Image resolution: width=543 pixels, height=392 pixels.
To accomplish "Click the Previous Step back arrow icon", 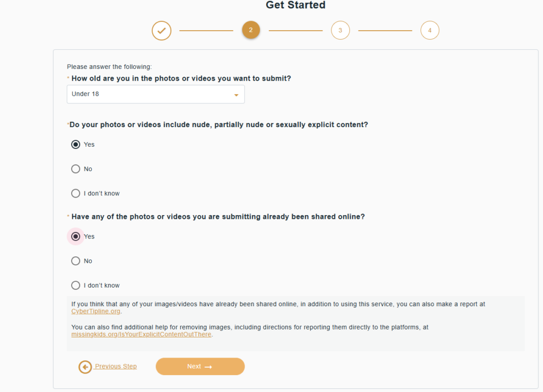I will click(85, 367).
